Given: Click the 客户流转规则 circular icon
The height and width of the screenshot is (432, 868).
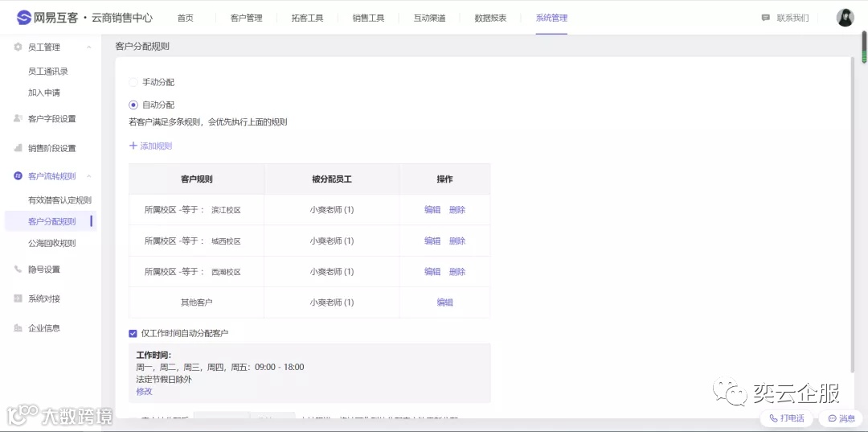Looking at the screenshot, I should pos(18,176).
